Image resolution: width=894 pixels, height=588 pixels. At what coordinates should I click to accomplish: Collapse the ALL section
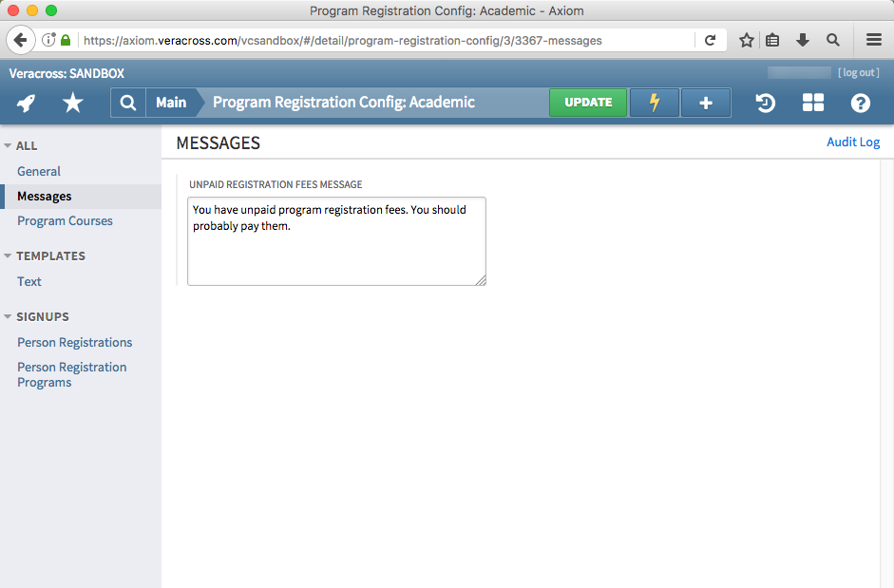coord(9,145)
